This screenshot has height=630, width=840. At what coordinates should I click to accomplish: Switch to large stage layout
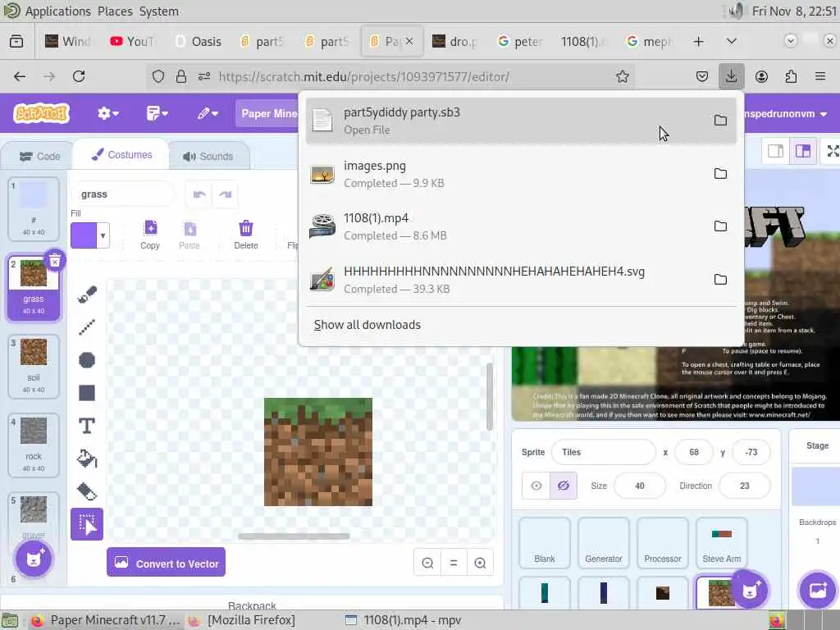click(x=803, y=151)
